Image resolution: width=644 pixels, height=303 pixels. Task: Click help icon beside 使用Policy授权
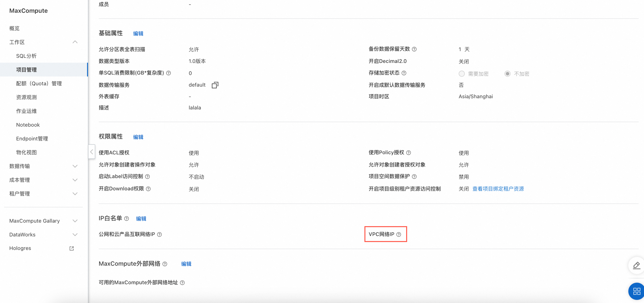click(x=409, y=152)
